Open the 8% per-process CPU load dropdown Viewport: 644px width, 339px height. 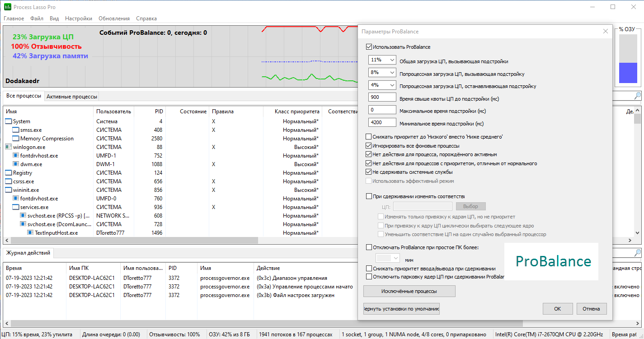[382, 73]
